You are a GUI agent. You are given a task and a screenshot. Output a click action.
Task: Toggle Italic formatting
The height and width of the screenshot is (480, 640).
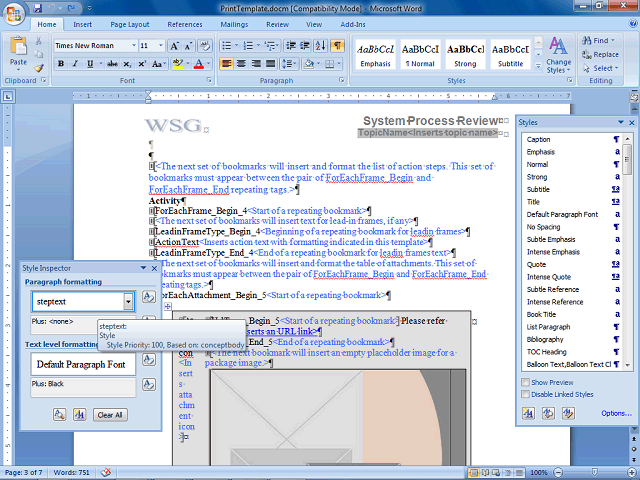click(x=75, y=64)
